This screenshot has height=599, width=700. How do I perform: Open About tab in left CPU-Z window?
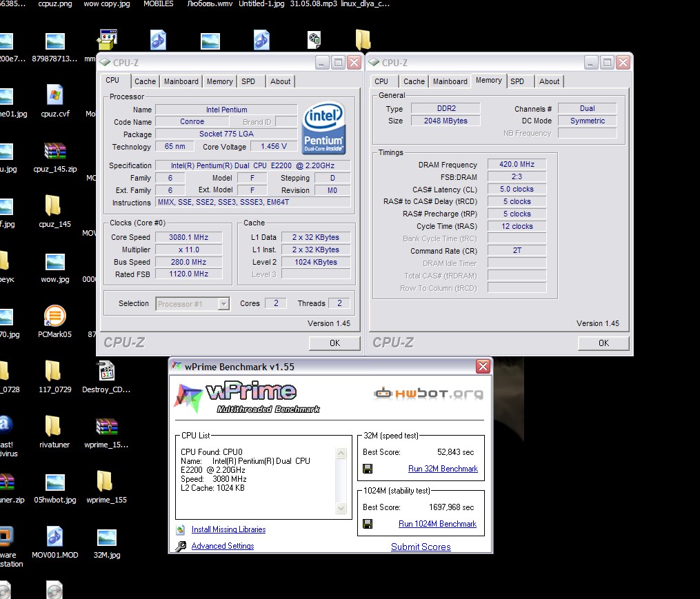click(x=281, y=81)
